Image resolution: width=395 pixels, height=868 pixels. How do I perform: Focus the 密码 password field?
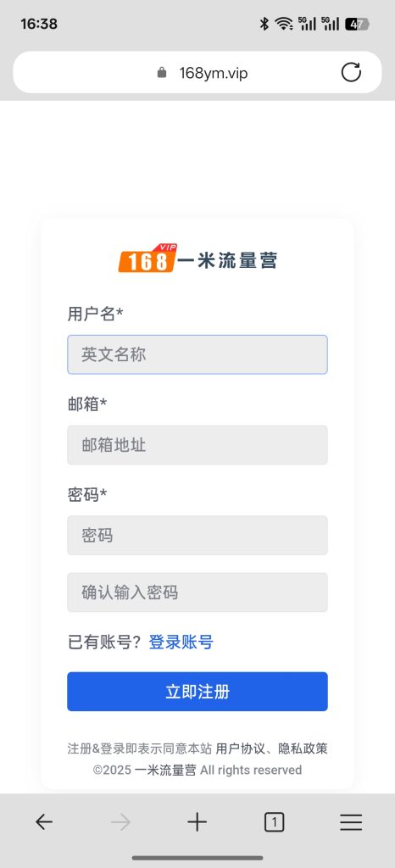coord(197,536)
